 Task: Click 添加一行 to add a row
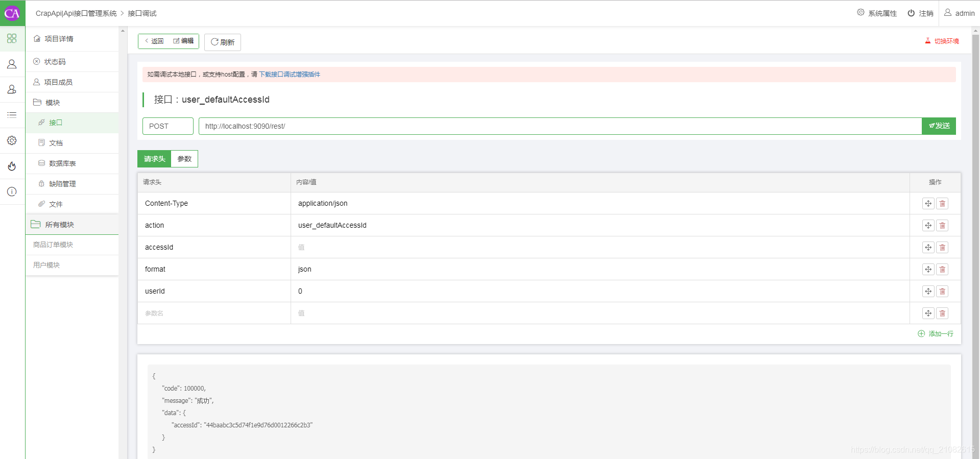click(x=936, y=333)
